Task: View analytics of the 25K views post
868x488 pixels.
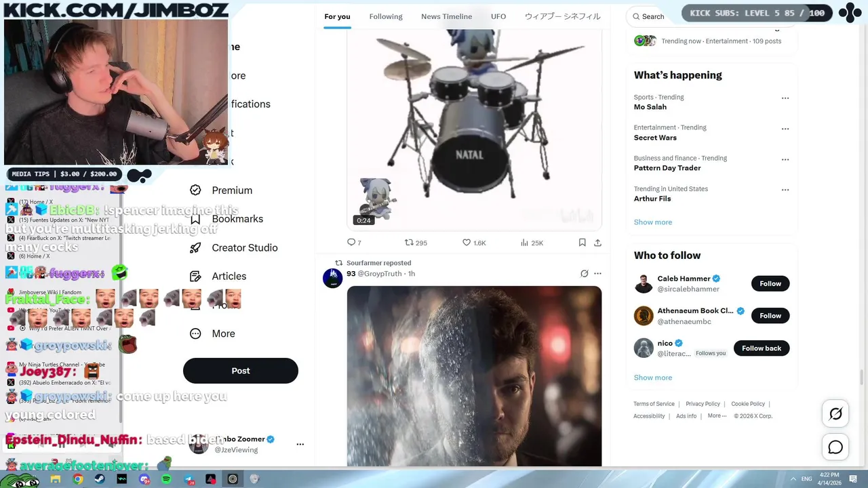Action: click(x=532, y=243)
